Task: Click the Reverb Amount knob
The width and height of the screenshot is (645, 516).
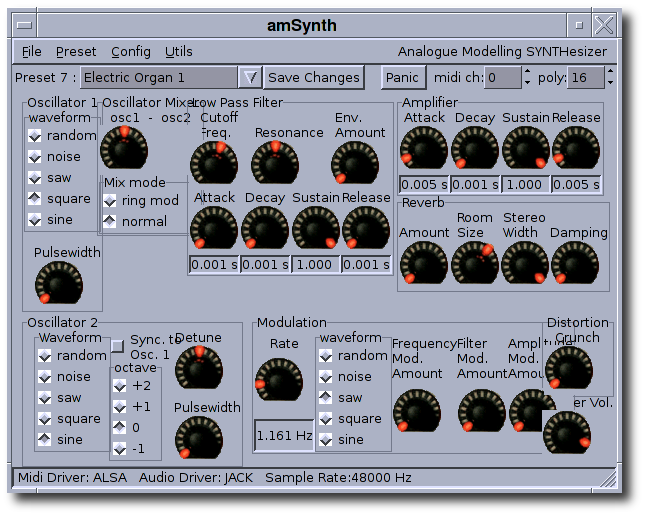Action: (x=424, y=263)
